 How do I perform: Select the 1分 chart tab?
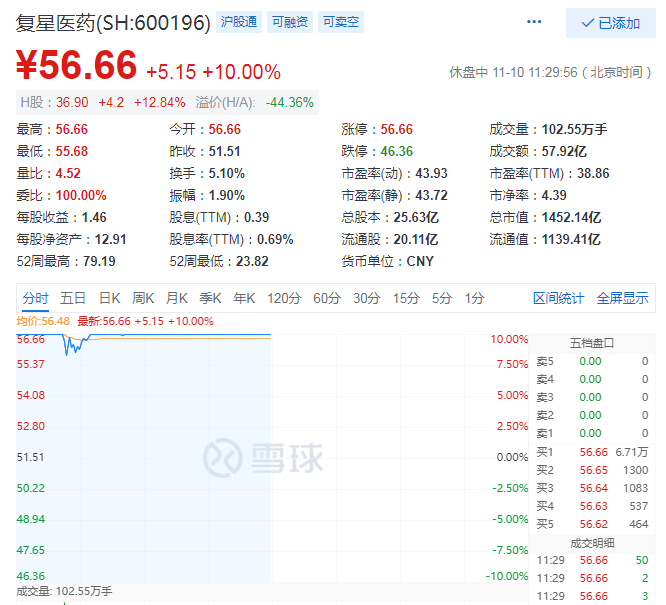pyautogui.click(x=474, y=298)
